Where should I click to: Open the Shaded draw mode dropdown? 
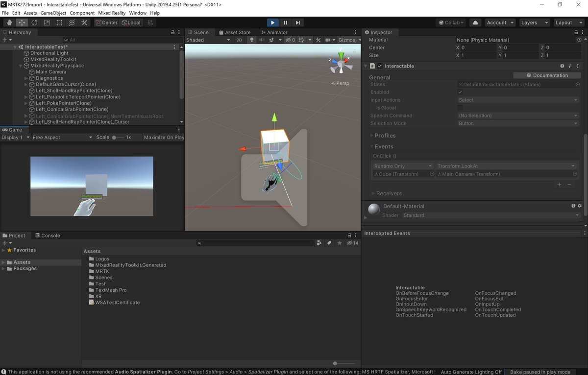tap(208, 40)
